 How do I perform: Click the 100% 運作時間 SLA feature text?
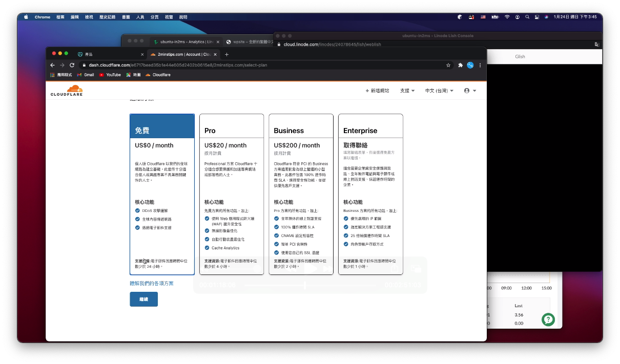coord(298,227)
